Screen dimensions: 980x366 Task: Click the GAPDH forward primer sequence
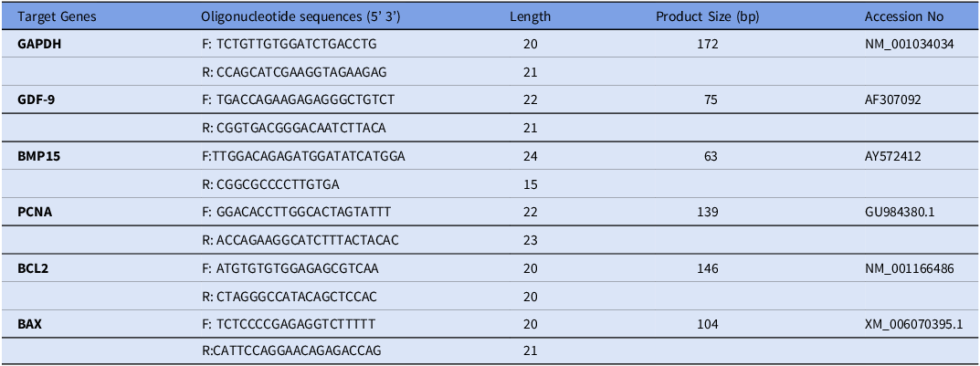[291, 44]
